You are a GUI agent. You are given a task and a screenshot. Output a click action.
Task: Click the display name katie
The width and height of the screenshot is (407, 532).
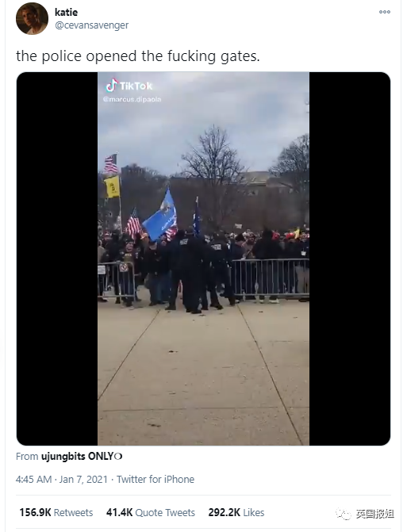coord(66,12)
